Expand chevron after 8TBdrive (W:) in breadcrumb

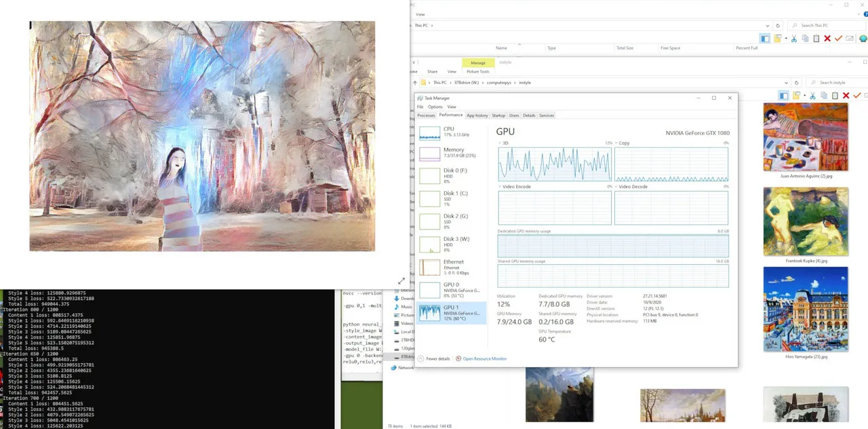point(483,83)
